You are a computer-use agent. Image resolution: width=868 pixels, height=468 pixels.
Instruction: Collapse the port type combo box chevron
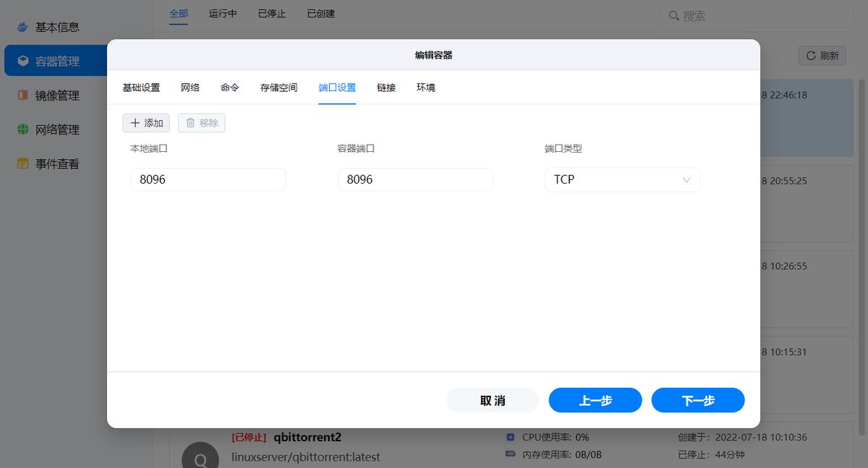click(686, 179)
